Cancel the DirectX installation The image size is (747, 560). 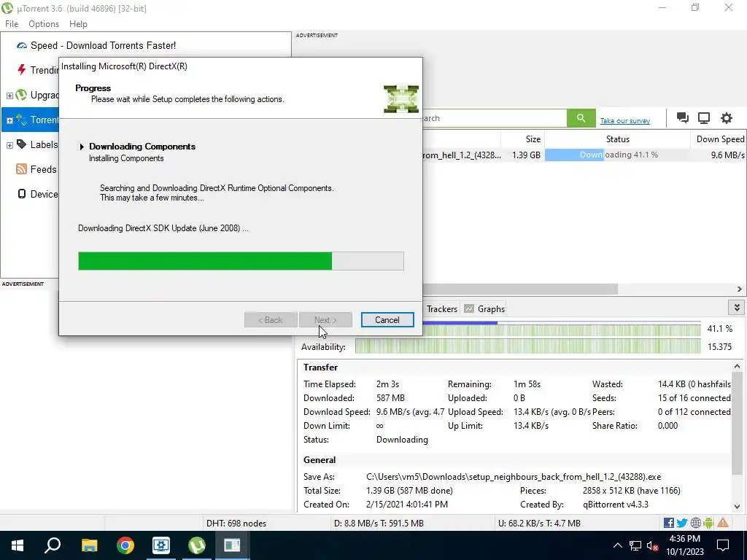coord(387,320)
